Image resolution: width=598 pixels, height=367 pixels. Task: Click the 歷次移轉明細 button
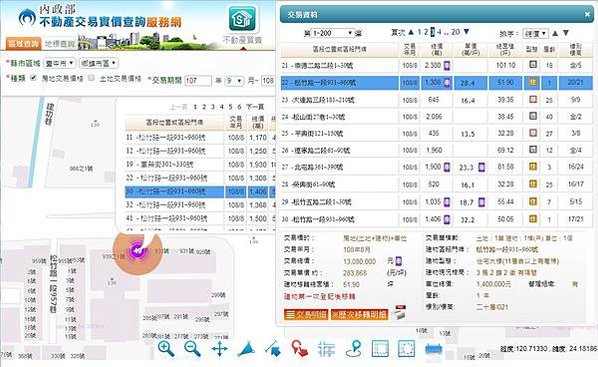359,315
